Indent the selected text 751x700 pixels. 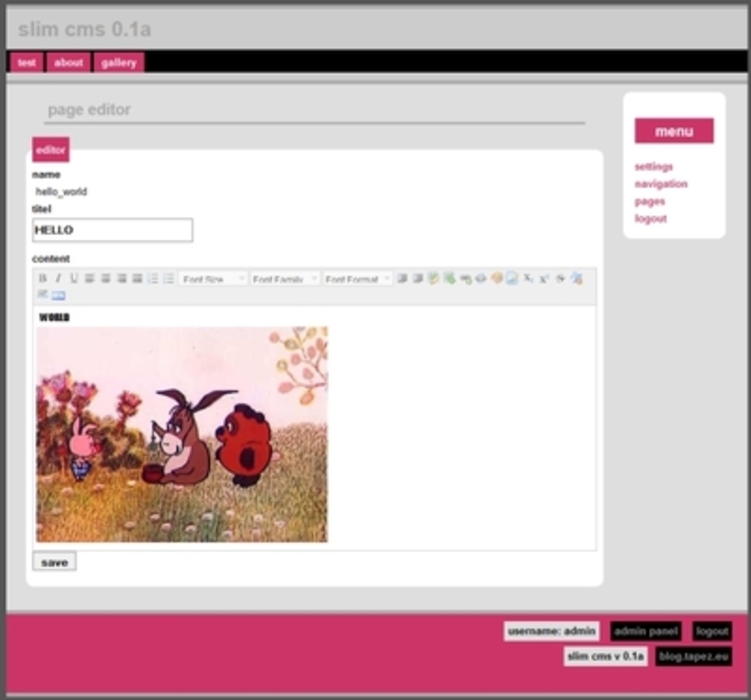click(x=402, y=278)
